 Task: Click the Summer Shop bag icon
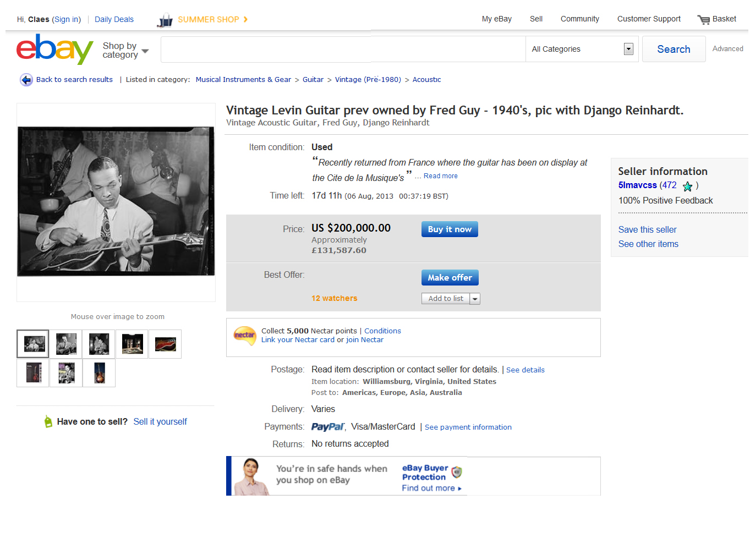point(165,20)
